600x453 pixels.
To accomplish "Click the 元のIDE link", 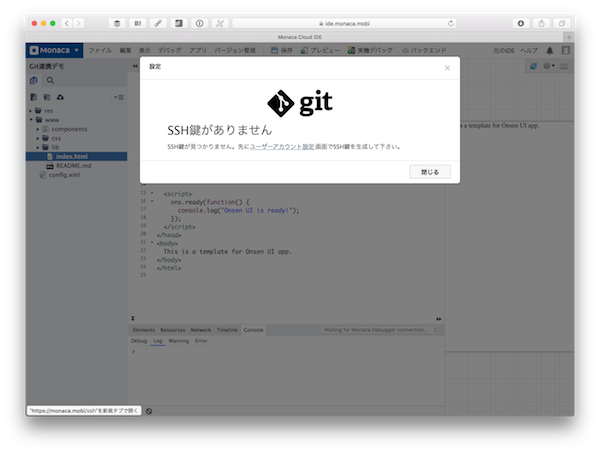I will (504, 50).
